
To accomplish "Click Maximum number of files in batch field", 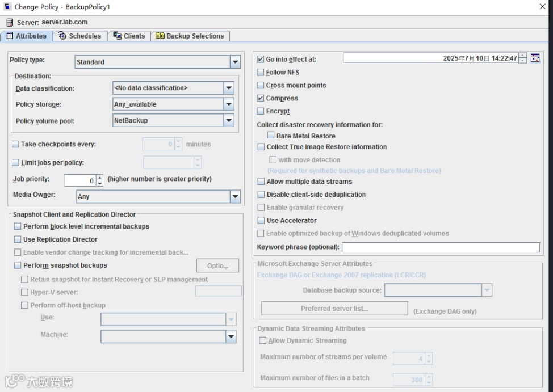I will [409, 380].
